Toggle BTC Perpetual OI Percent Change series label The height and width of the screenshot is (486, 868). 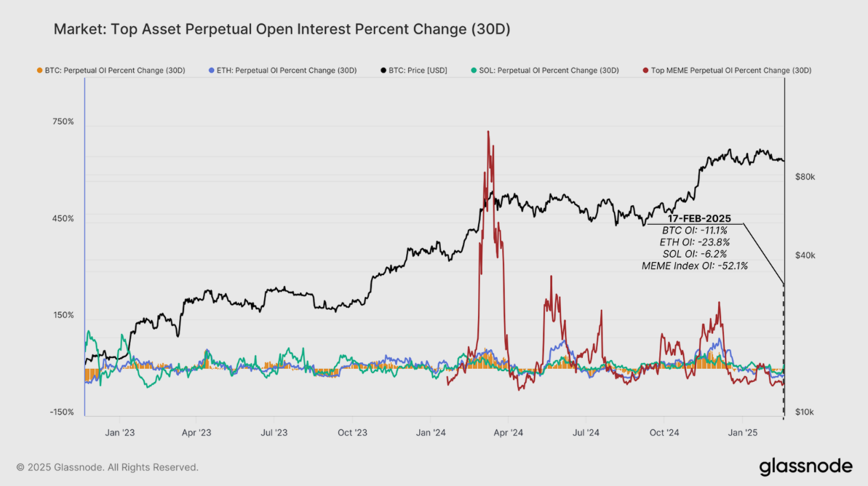[115, 71]
